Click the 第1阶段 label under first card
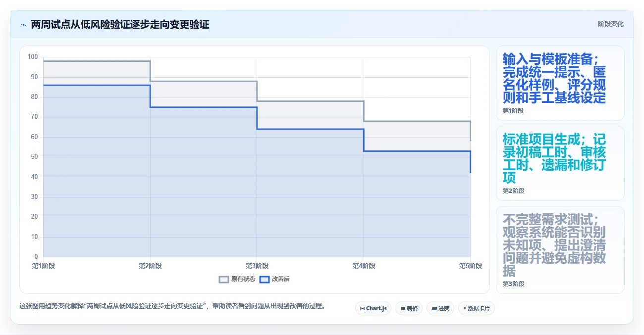The width and height of the screenshot is (644, 335). [x=513, y=111]
